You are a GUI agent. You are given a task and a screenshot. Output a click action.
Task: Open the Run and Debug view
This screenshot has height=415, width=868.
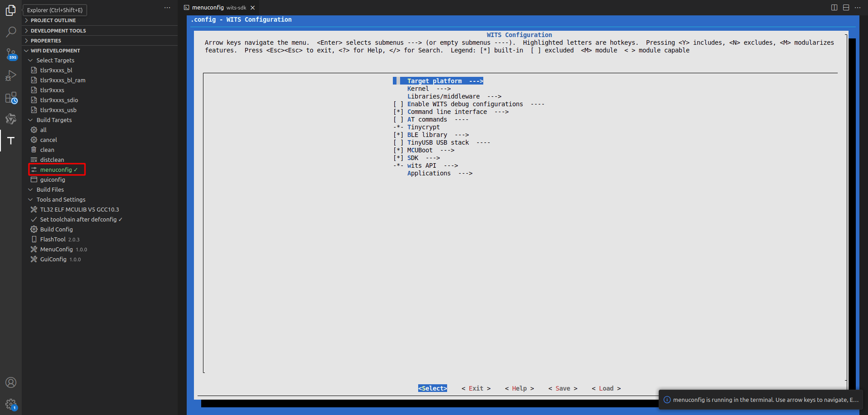(x=11, y=75)
